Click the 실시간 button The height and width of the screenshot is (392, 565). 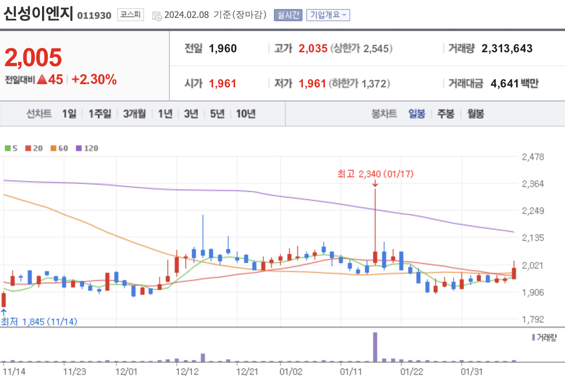click(x=288, y=15)
